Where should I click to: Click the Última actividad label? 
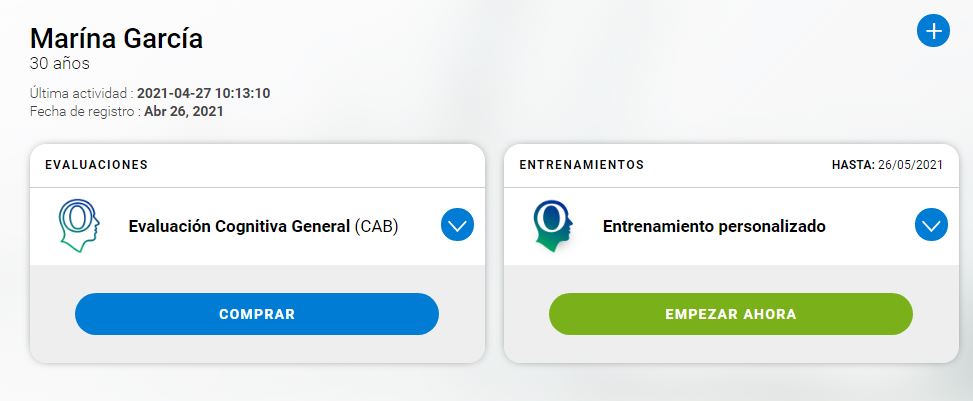(80, 94)
